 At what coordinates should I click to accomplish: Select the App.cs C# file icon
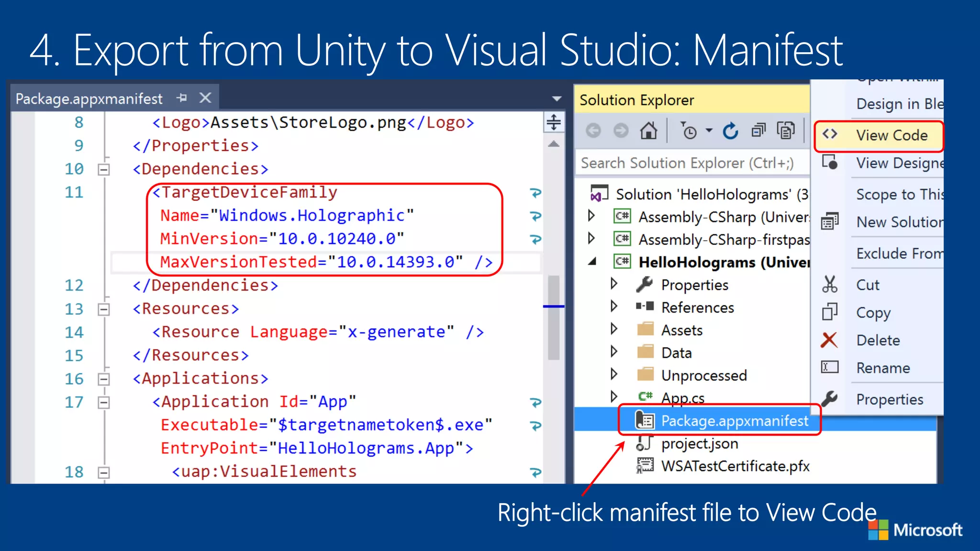tap(646, 397)
